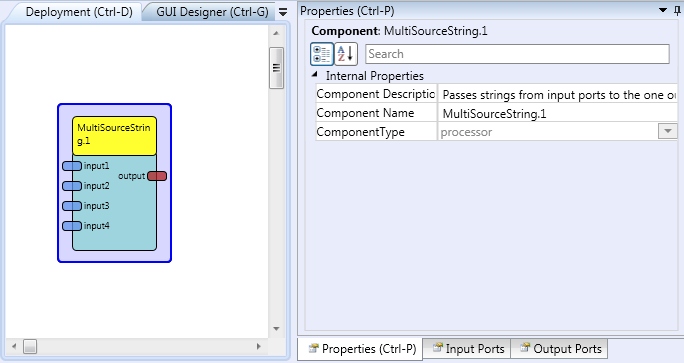Open the Output Ports tab
The image size is (684, 363).
coord(560,349)
